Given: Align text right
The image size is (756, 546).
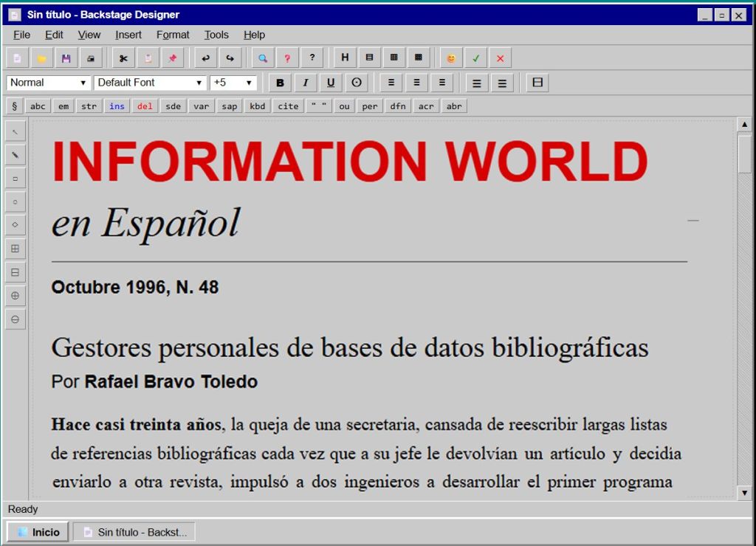Looking at the screenshot, I should click(442, 83).
